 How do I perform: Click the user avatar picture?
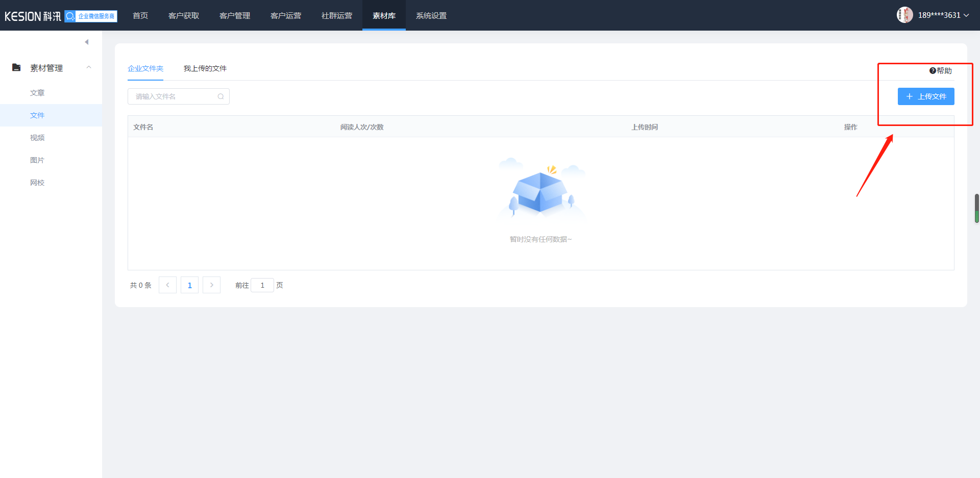pos(904,15)
